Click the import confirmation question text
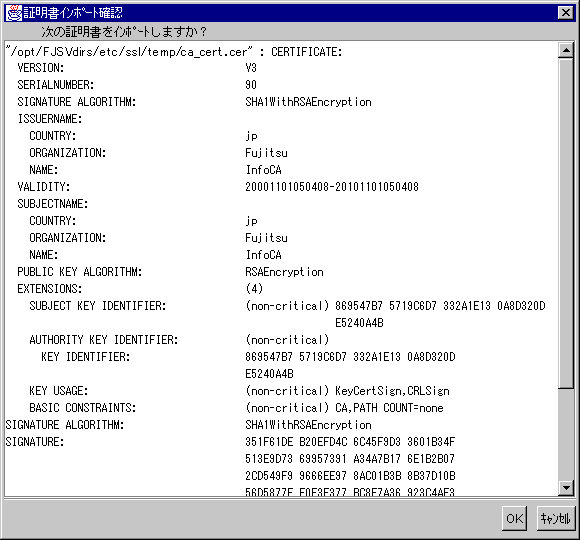The image size is (580, 540). click(x=124, y=32)
